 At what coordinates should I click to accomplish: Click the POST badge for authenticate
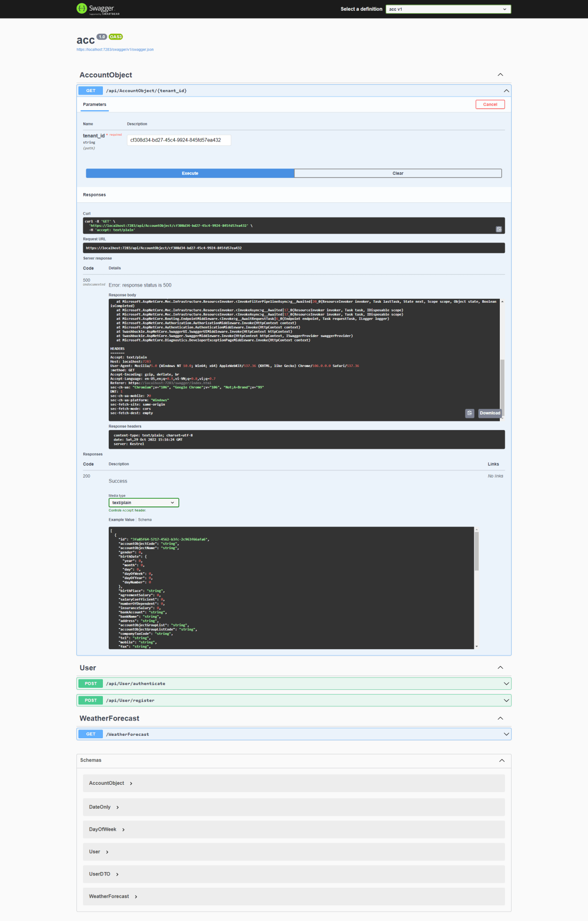coord(91,683)
